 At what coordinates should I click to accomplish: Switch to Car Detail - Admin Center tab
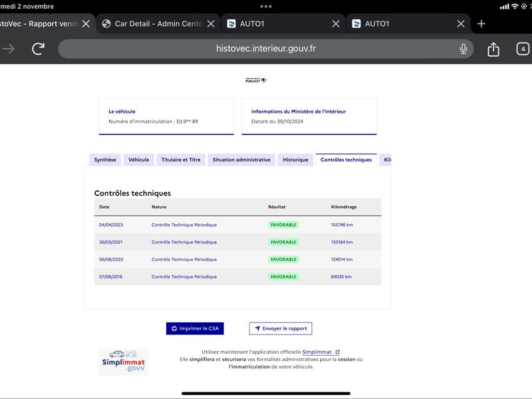[158, 24]
